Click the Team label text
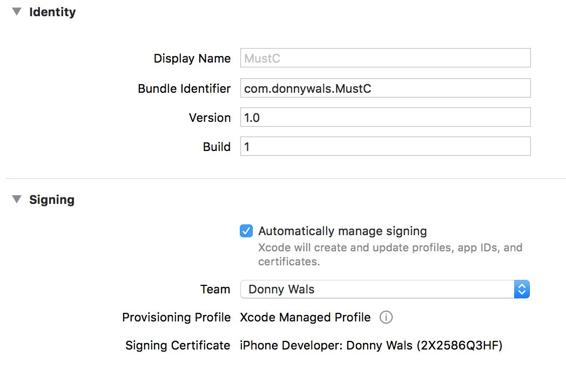Image resolution: width=566 pixels, height=370 pixels. [215, 289]
